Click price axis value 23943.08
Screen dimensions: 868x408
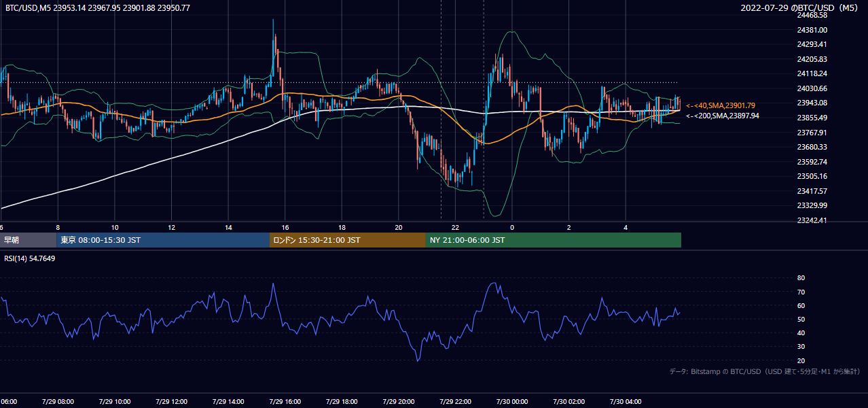pos(812,103)
